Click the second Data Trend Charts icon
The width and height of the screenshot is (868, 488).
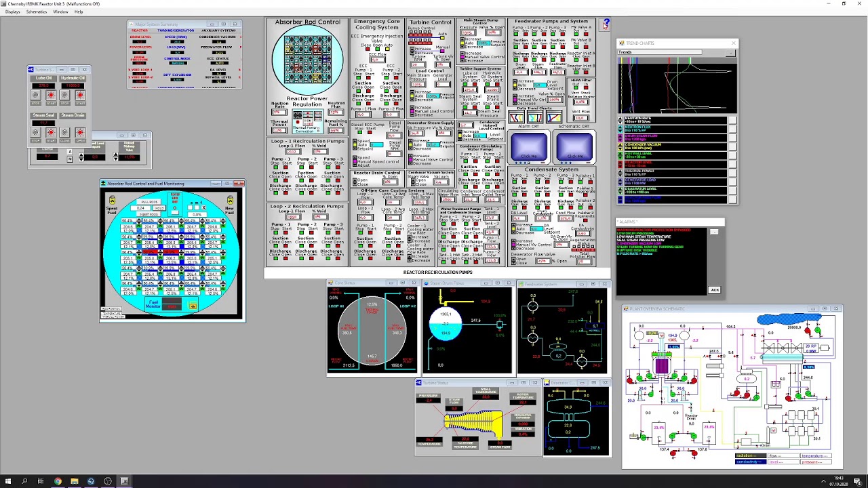[534, 118]
